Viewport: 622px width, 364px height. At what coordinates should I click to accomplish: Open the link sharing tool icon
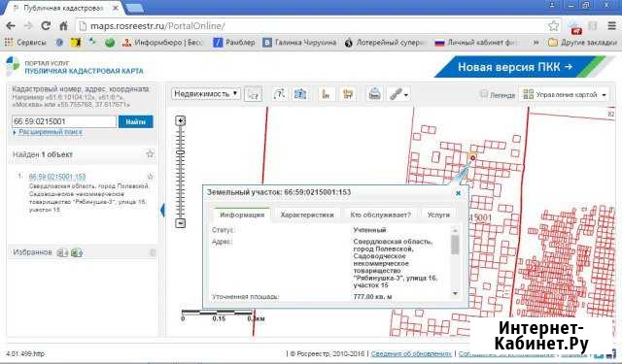click(x=397, y=94)
